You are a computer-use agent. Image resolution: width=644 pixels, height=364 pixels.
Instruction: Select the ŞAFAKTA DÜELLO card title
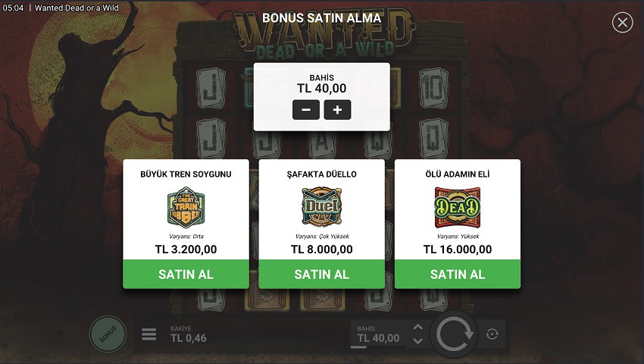coord(321,174)
